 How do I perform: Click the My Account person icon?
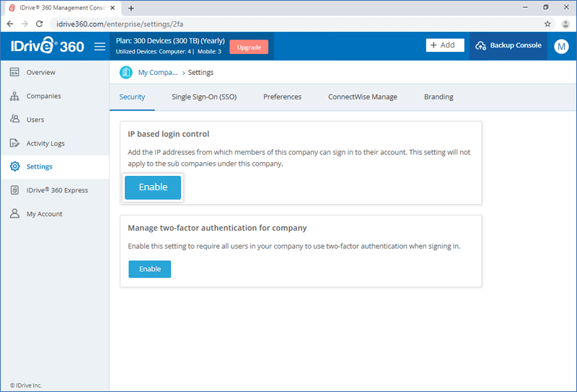(14, 213)
